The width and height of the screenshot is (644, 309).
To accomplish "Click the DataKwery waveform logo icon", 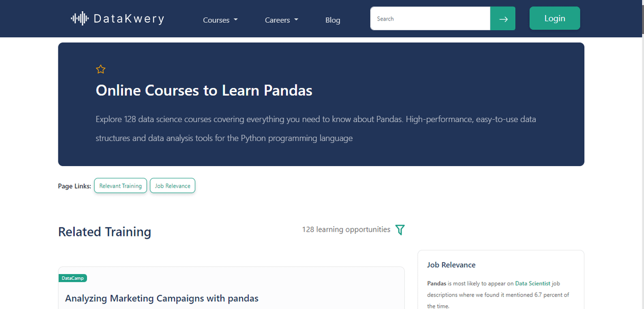I will point(79,19).
